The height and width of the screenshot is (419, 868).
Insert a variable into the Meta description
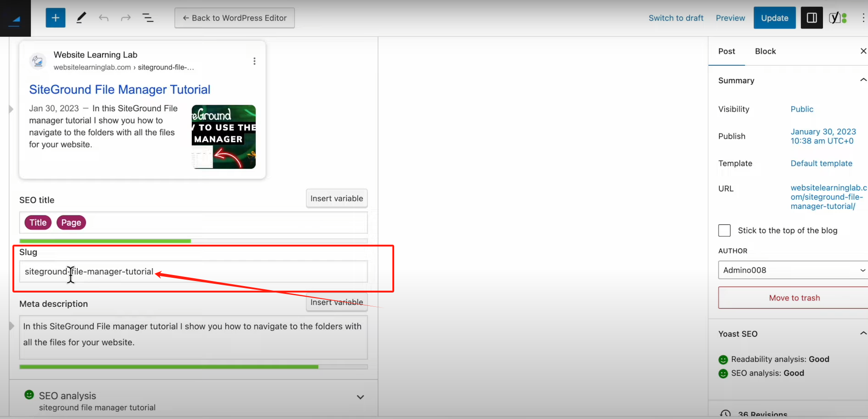[x=337, y=302]
